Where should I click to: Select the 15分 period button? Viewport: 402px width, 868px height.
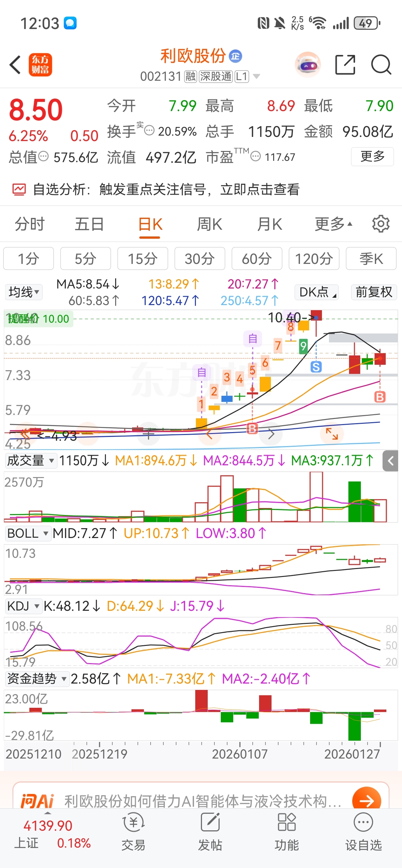[x=143, y=258]
